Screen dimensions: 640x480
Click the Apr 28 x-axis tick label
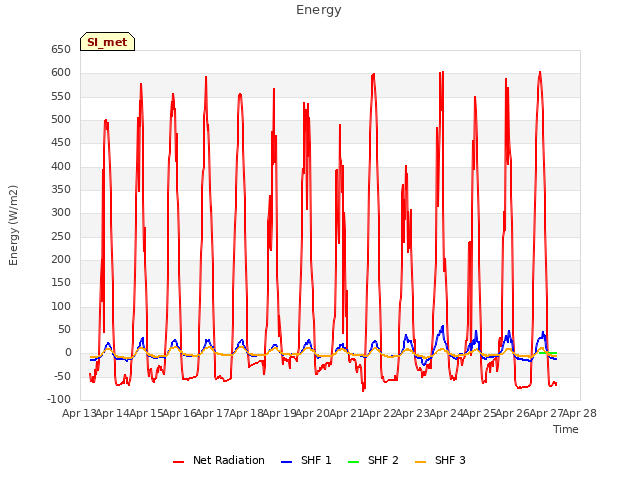[580, 413]
